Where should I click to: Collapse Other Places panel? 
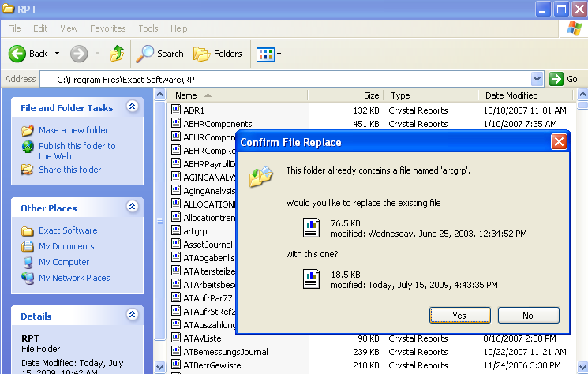tap(132, 207)
